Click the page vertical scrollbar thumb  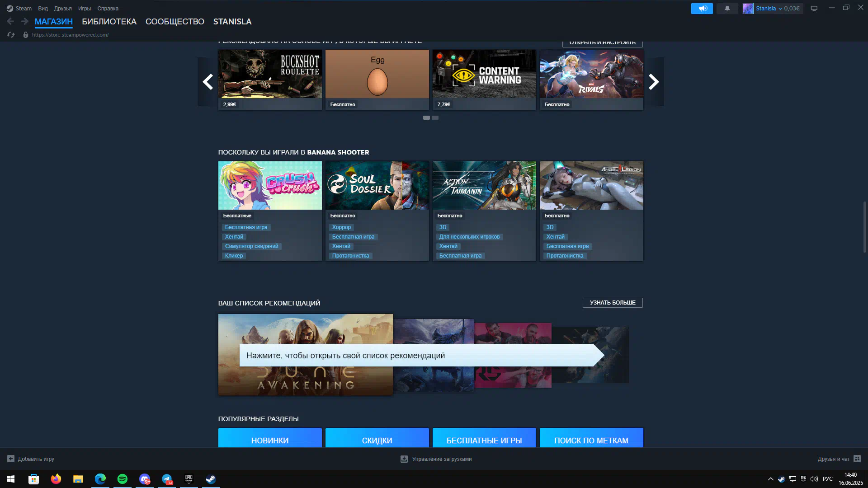[x=864, y=227]
